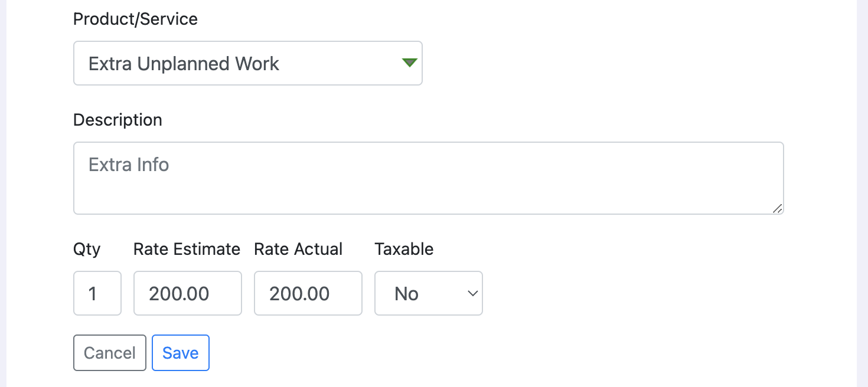The image size is (868, 387).
Task: Click the Taxable column label
Action: pos(404,249)
